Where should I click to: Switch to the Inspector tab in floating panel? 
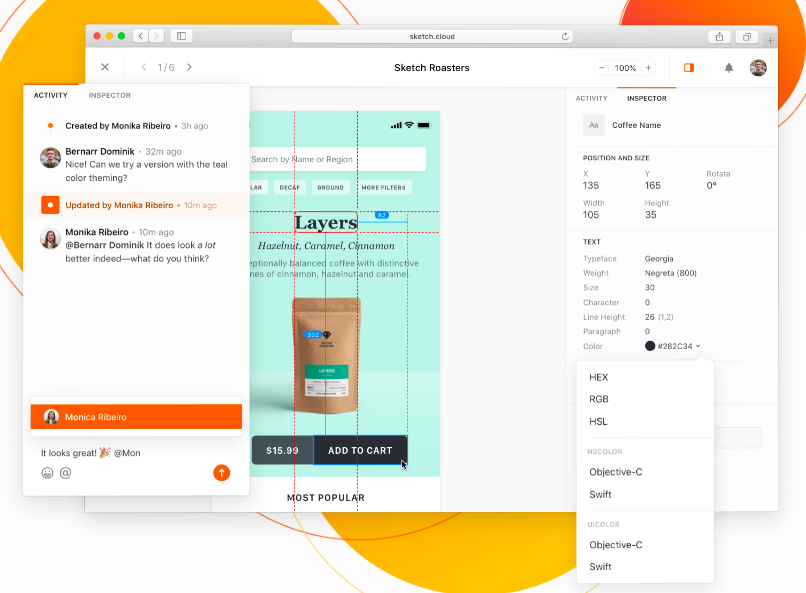(109, 95)
